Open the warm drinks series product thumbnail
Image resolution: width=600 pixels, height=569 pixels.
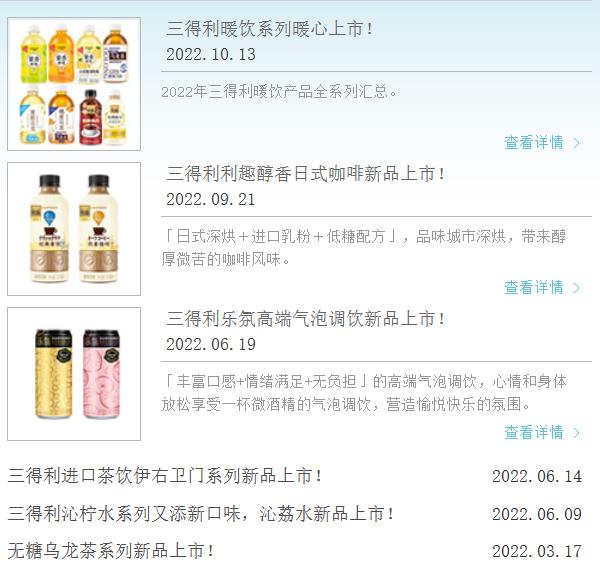point(74,84)
